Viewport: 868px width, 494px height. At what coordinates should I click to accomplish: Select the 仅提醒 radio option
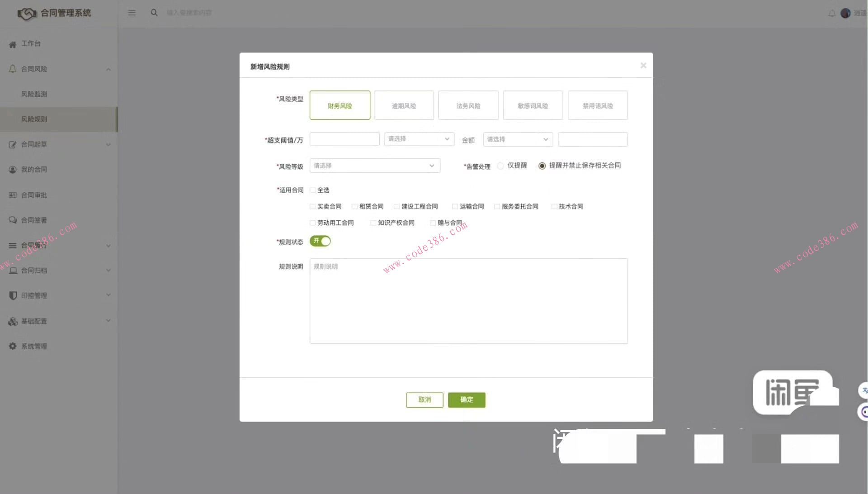500,166
